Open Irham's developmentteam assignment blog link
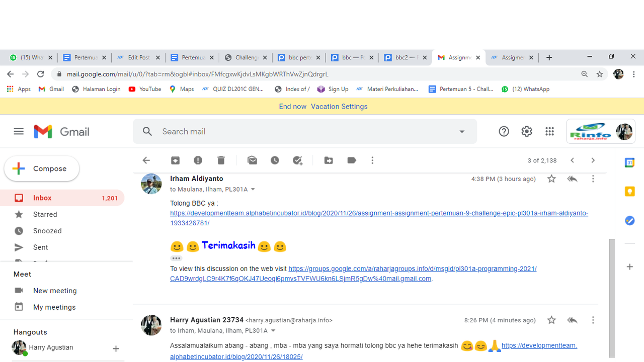The height and width of the screenshot is (362, 644). (379, 218)
